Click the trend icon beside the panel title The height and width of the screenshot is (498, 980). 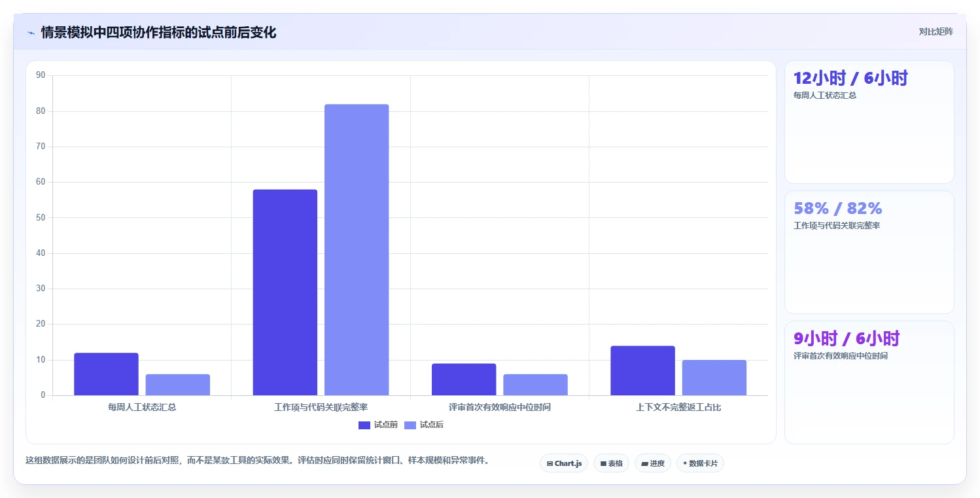[x=31, y=33]
